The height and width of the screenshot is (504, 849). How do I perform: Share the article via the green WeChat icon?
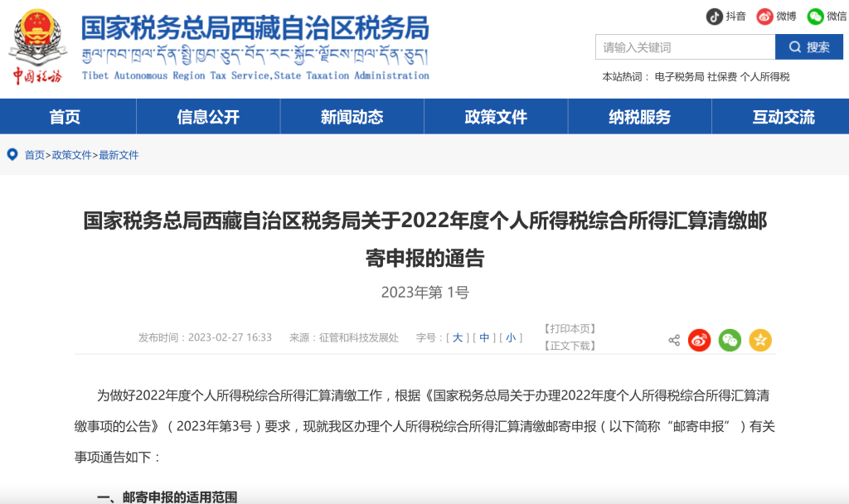tap(730, 340)
